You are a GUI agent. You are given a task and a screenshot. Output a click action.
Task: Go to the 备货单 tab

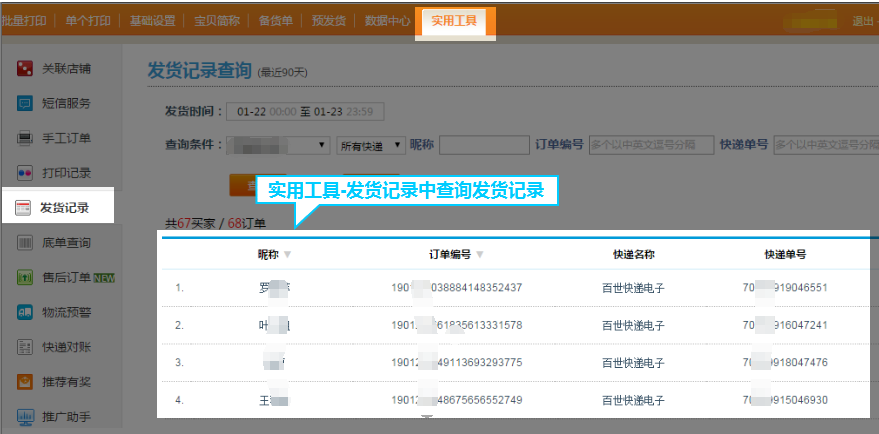[275, 21]
